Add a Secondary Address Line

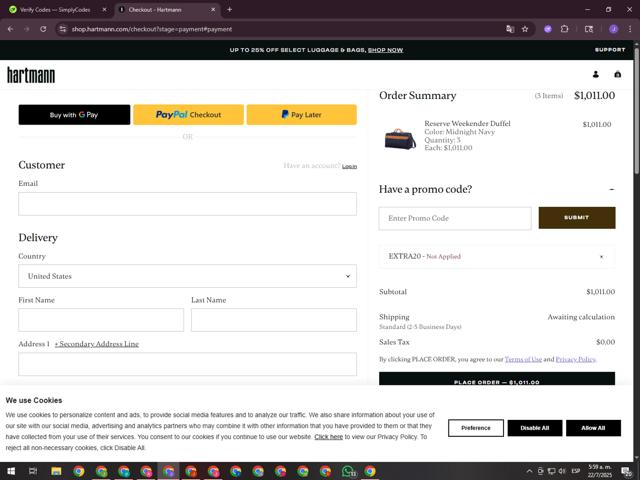click(x=97, y=344)
